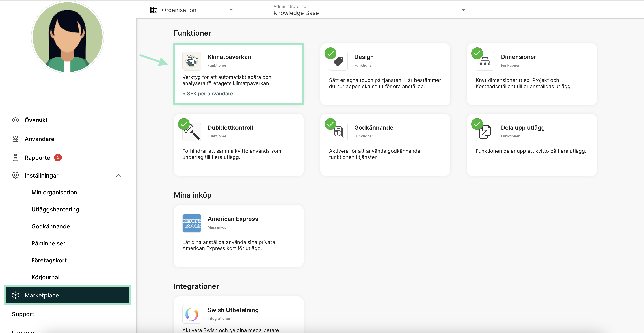The height and width of the screenshot is (333, 644).
Task: Click the Godkännande document-search icon
Action: [x=338, y=132]
